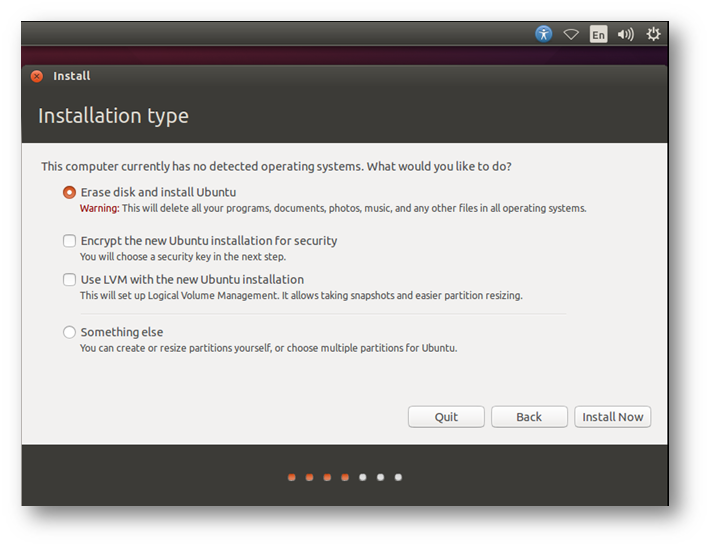
Task: Open the system gear menu
Action: point(653,34)
